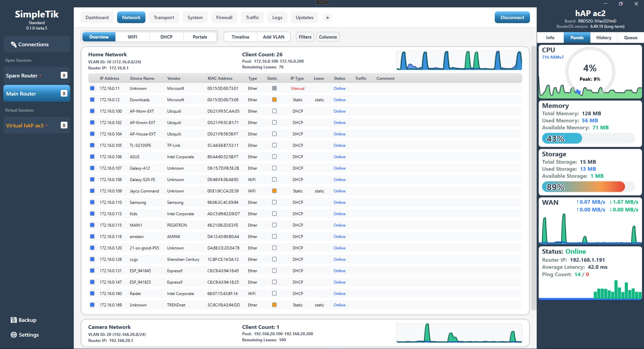
Task: Open the Filters dropdown
Action: (x=305, y=37)
